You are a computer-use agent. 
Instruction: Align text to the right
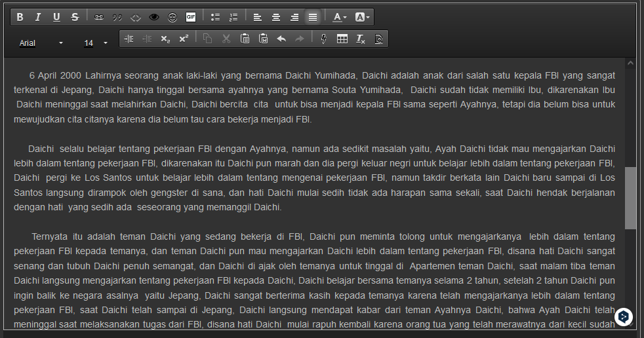[294, 17]
